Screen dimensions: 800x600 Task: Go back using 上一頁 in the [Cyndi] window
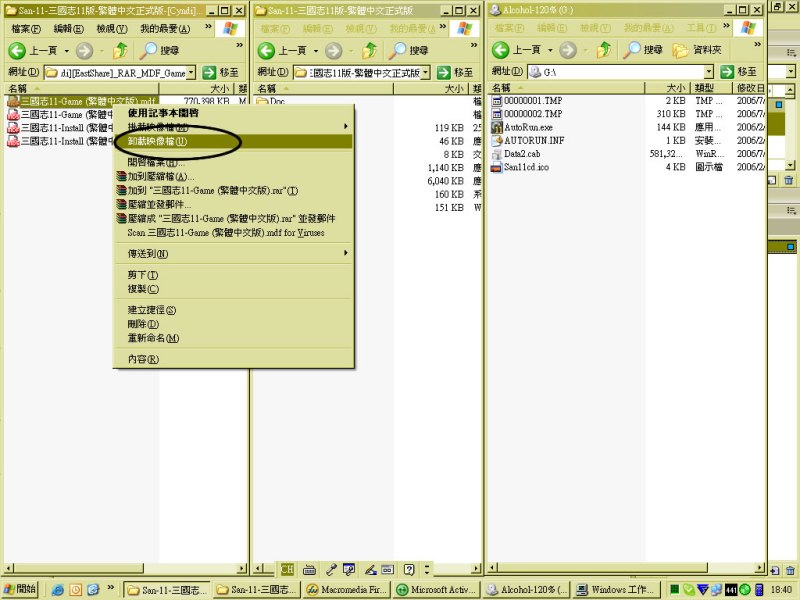pos(32,50)
